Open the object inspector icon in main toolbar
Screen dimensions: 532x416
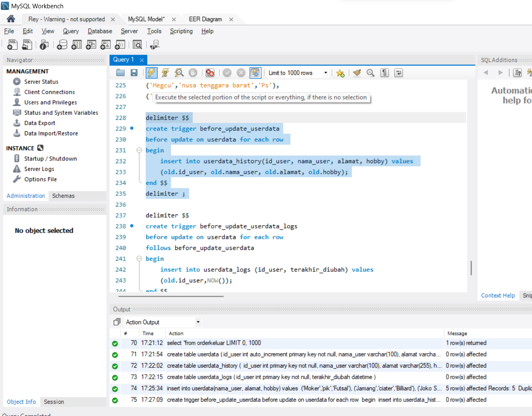point(44,45)
